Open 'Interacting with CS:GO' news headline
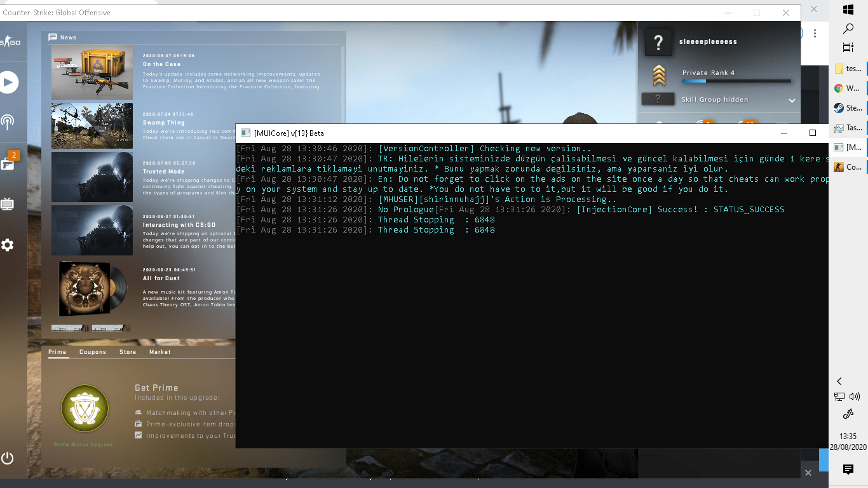 point(179,225)
